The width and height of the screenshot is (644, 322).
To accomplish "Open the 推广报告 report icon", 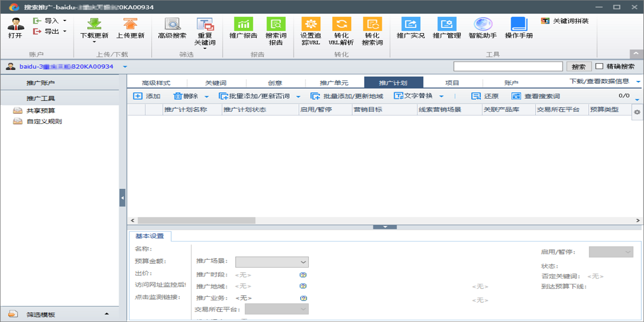I will 243,24.
